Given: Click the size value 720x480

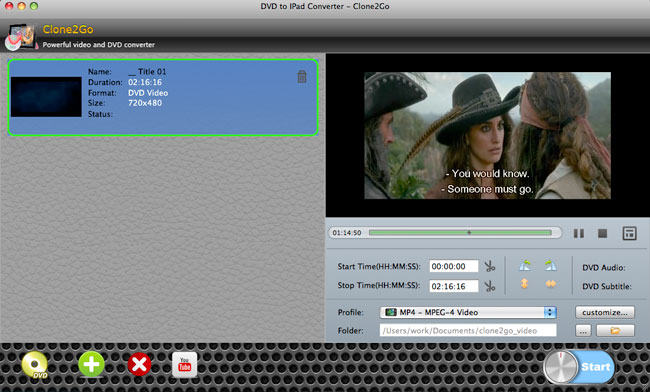Looking at the screenshot, I should coord(145,103).
